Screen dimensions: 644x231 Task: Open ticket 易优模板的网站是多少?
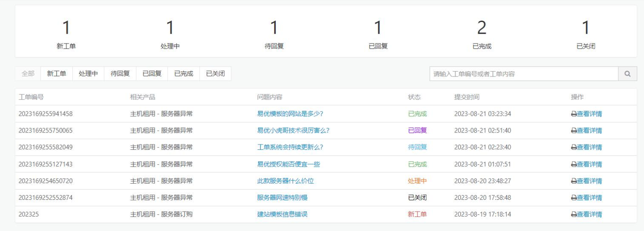(x=290, y=114)
